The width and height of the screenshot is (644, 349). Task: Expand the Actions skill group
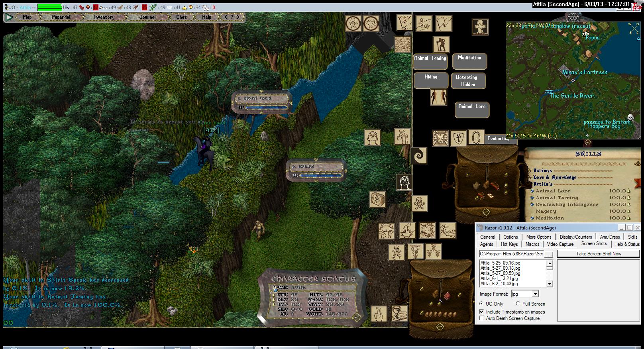coord(542,171)
